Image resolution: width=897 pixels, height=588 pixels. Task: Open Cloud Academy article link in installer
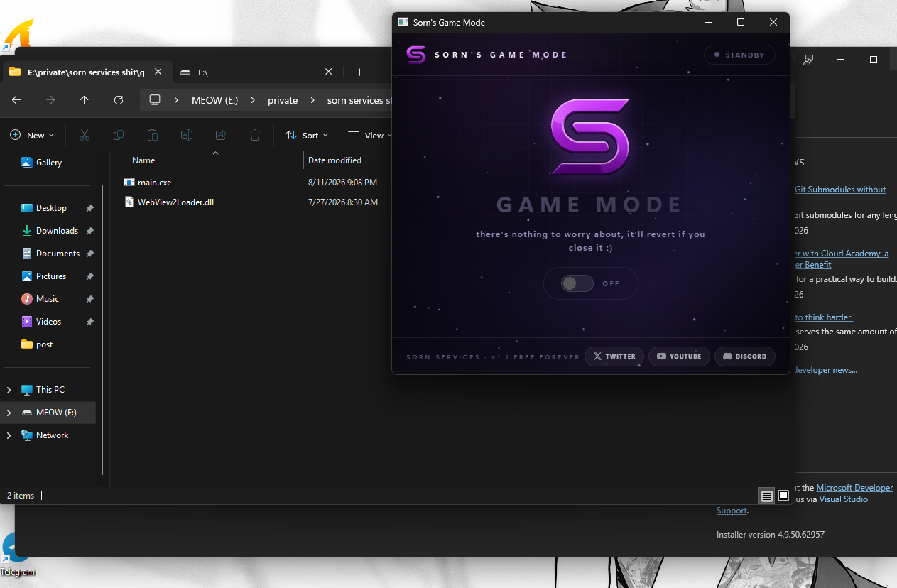tap(841, 259)
